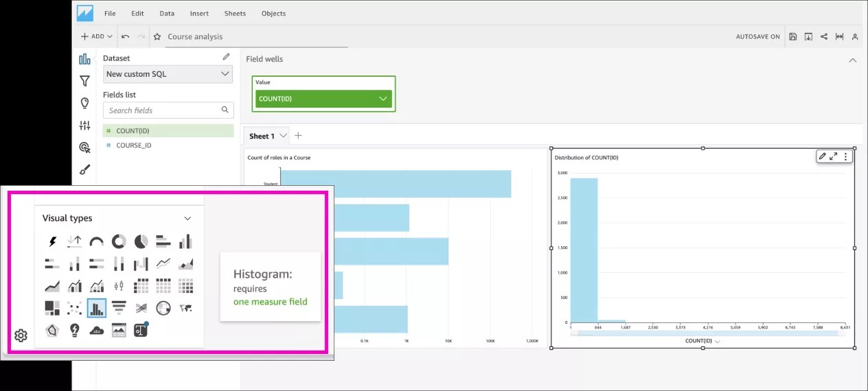Open the Insights lightbulb panel

tap(84, 103)
